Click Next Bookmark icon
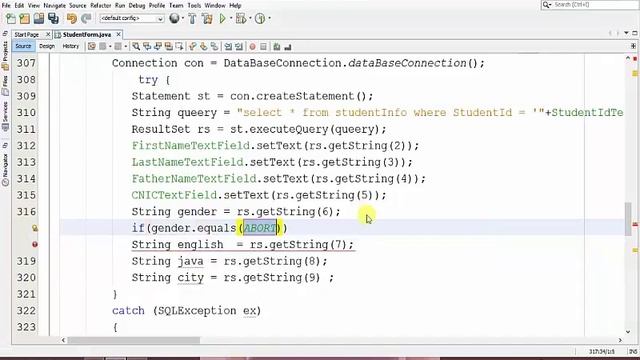Image resolution: width=640 pixels, height=360 pixels. click(203, 47)
